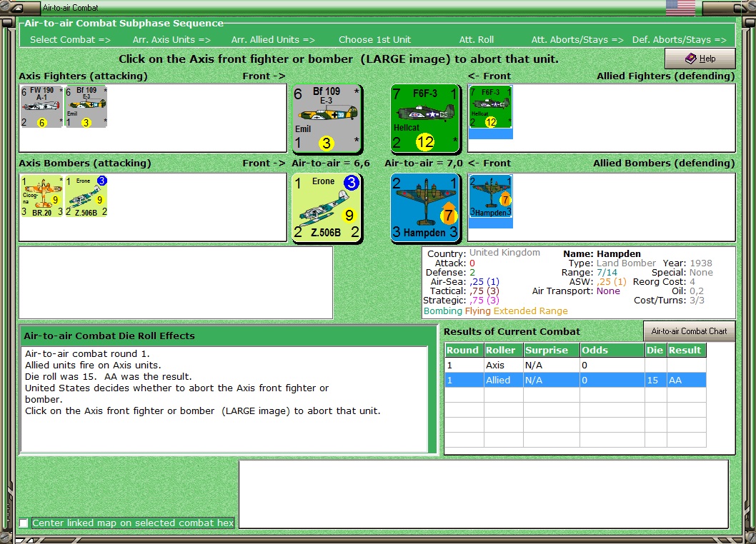
Task: Open the Help button
Action: pos(700,59)
